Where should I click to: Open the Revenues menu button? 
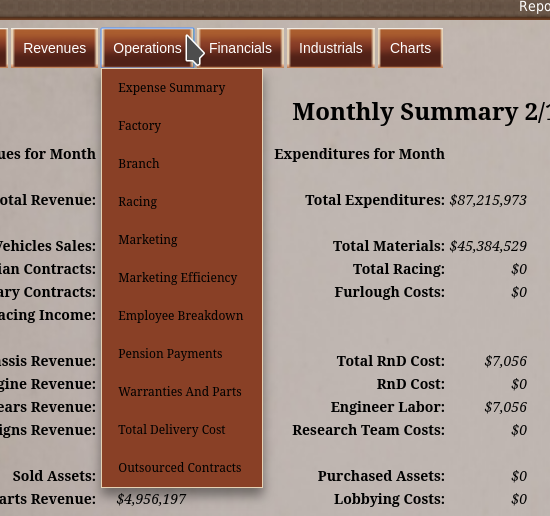point(54,48)
